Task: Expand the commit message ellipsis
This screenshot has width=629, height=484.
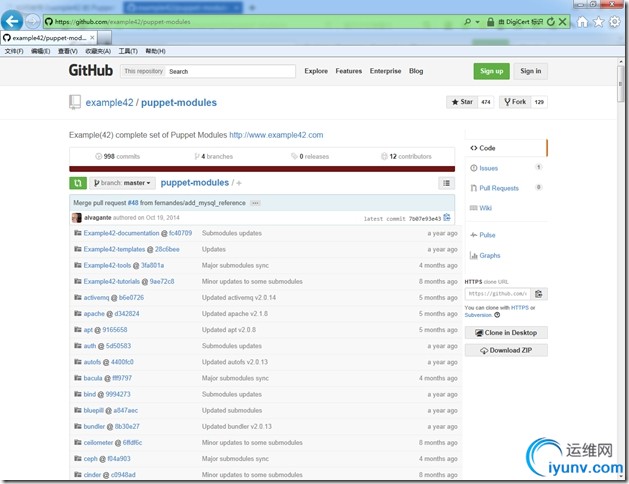Action: point(255,203)
